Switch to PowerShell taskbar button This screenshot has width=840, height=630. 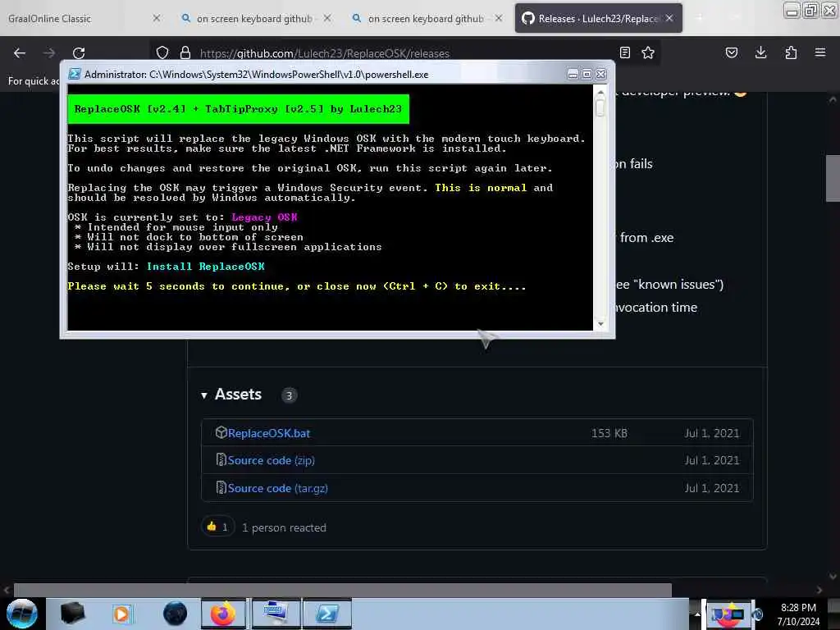pos(327,614)
